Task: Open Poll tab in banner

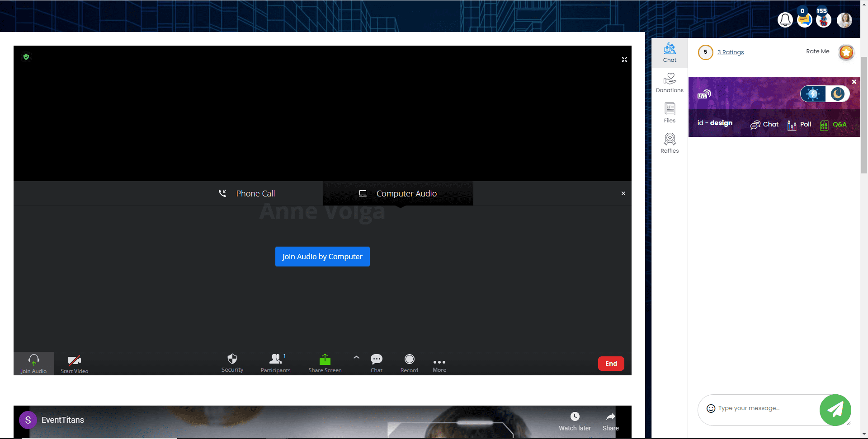Action: (799, 125)
